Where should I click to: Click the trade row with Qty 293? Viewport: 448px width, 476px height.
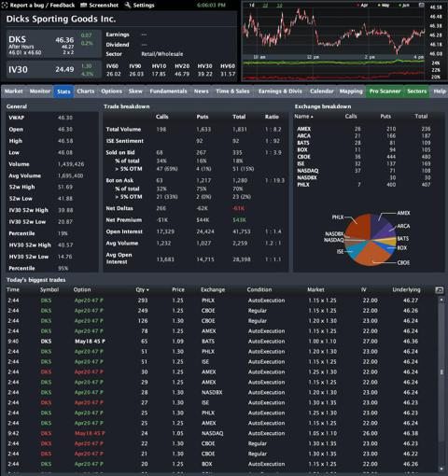click(222, 301)
